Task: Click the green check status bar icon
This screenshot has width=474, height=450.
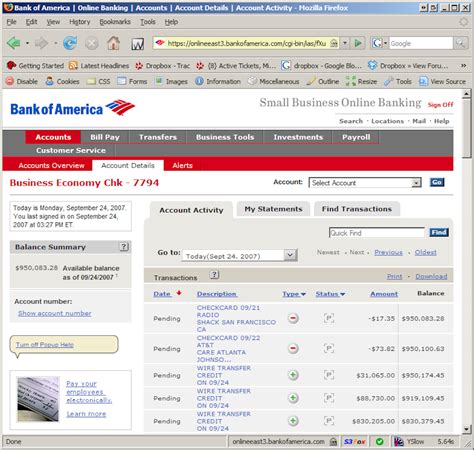Action: pos(379,441)
